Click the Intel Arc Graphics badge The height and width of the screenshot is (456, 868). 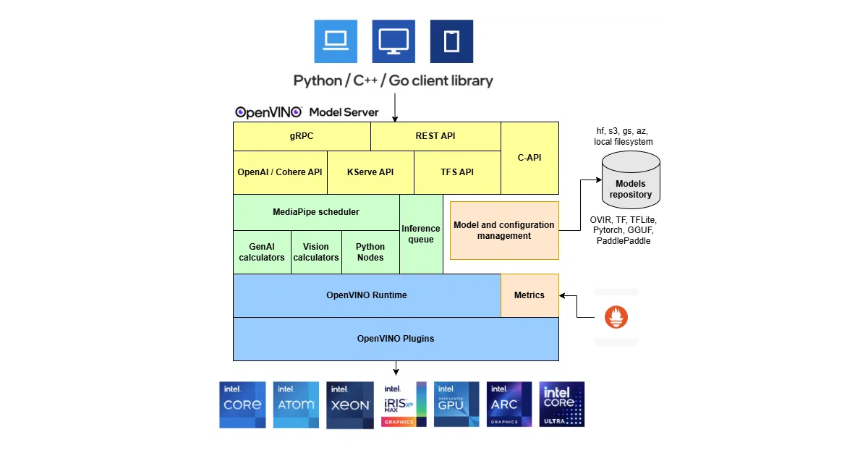pos(509,405)
